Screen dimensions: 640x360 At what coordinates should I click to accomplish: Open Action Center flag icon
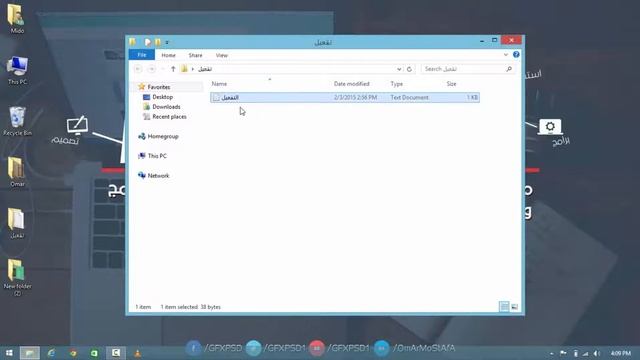pyautogui.click(x=563, y=353)
